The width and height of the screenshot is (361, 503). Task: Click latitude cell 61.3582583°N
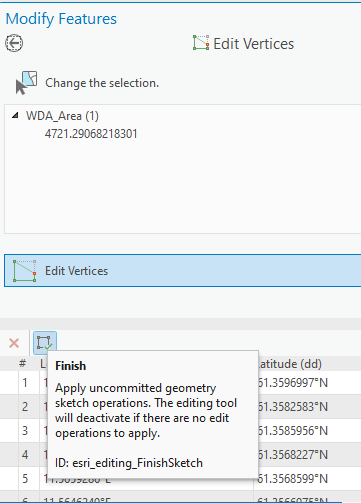(x=293, y=407)
